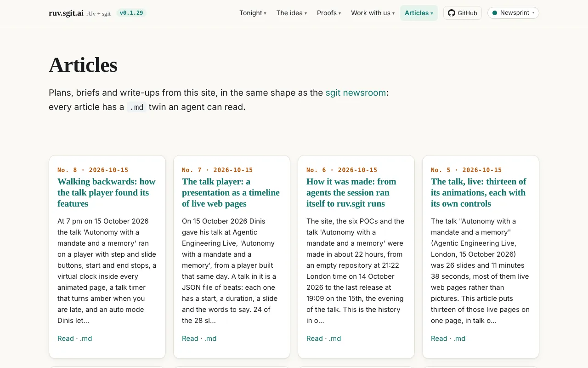Image resolution: width=588 pixels, height=368 pixels.
Task: Open the Newsprint theme selector
Action: coord(513,13)
